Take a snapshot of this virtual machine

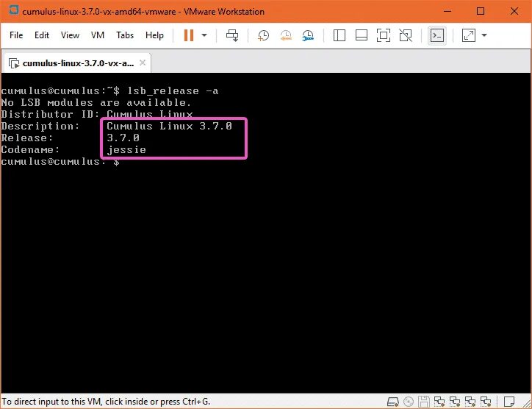coord(263,35)
